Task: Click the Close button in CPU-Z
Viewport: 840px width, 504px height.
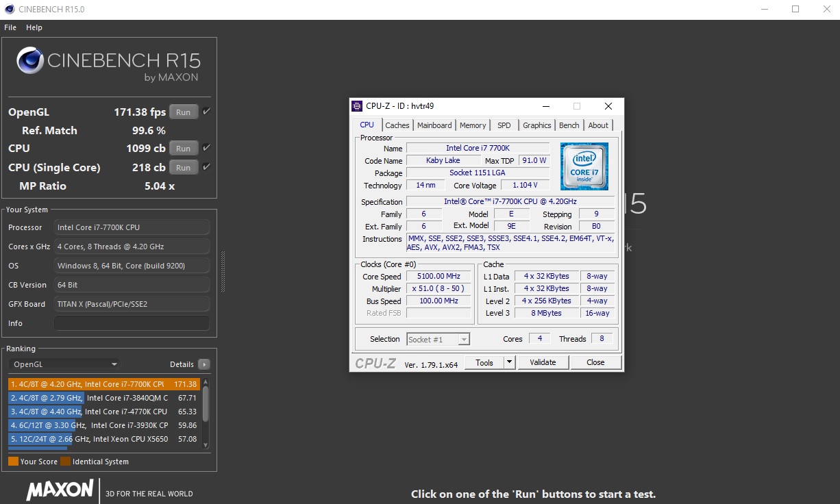Action: pos(595,362)
